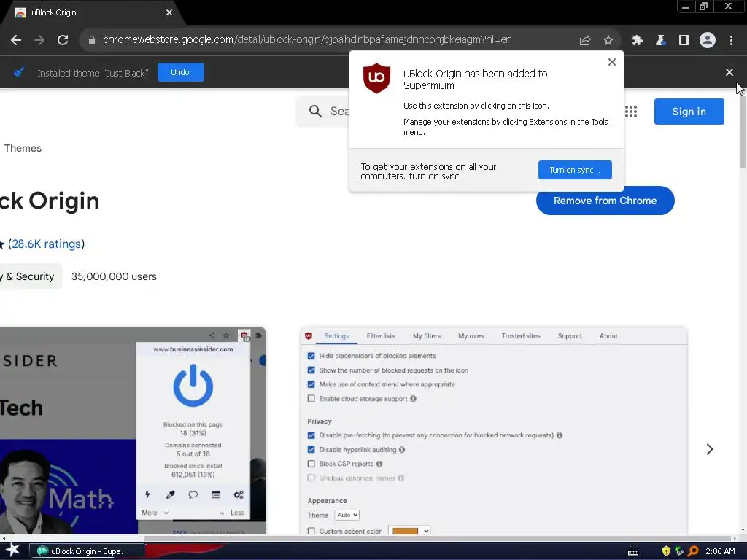Click the uBlock Origin shield logo
Image resolution: width=747 pixels, height=560 pixels.
tap(377, 78)
